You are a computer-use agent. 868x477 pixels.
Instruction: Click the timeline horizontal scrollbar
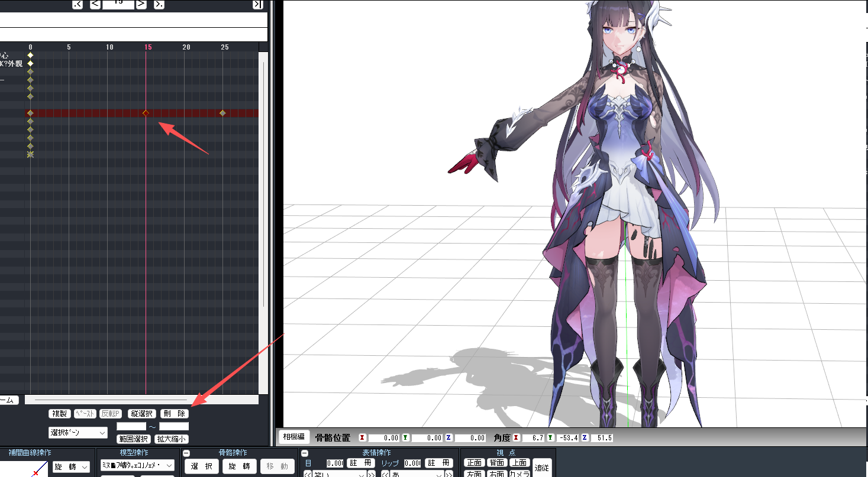coord(141,400)
